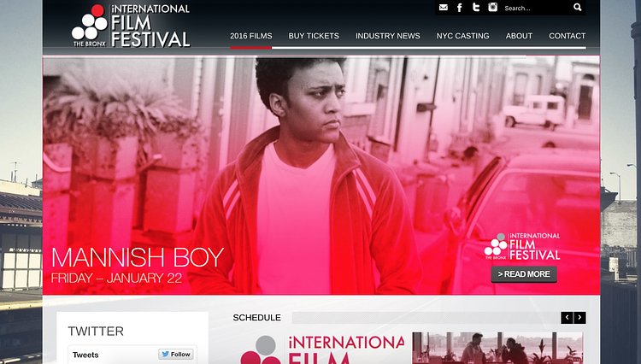Focus the Search text field
The height and width of the screenshot is (364, 641).
[537, 8]
